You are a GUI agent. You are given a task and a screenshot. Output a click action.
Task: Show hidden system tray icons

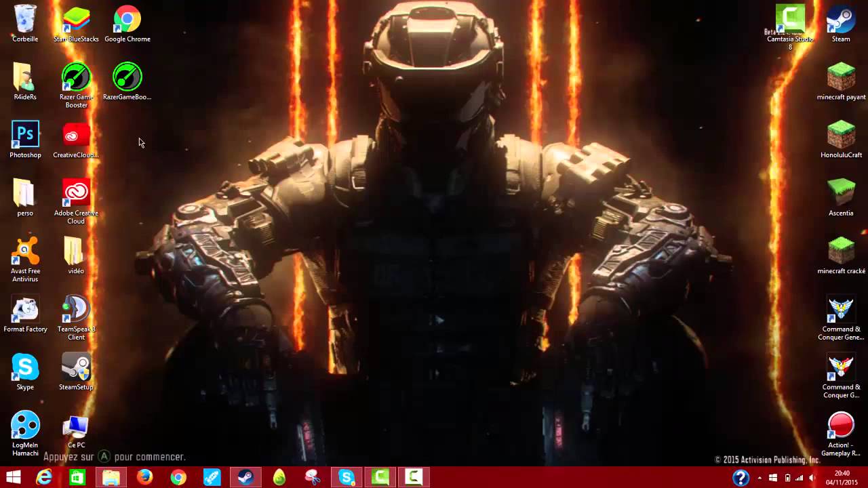759,478
